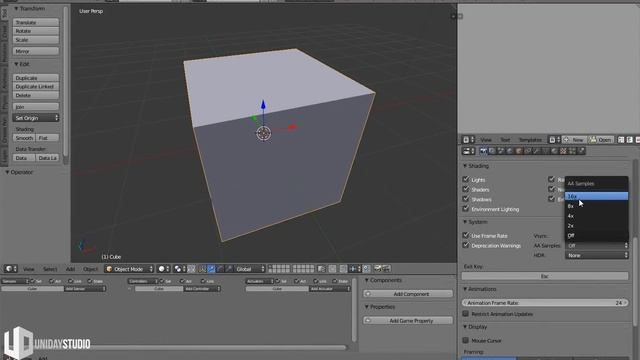Toggle word wrap icon in text editor header
Screen dimensions: 640x360
[x=630, y=140]
